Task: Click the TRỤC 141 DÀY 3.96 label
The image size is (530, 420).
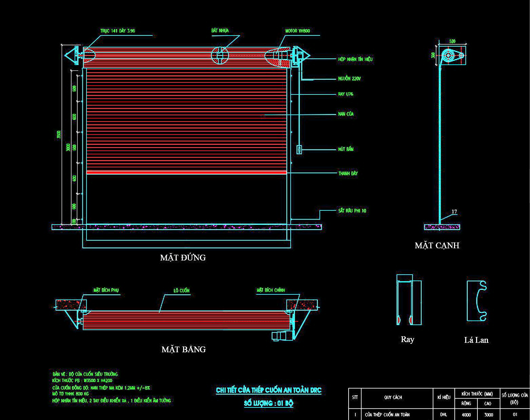Action: coord(118,31)
